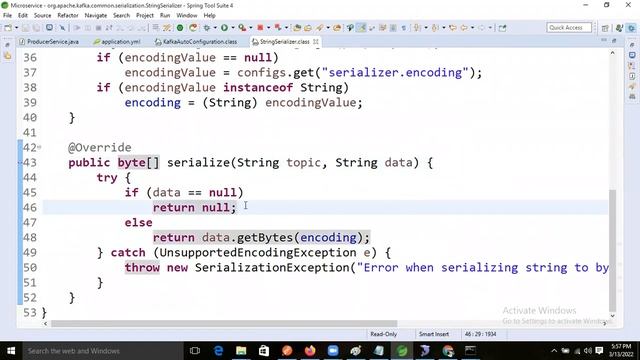Click the Quick Access search field
The height and width of the screenshot is (360, 640).
569,28
